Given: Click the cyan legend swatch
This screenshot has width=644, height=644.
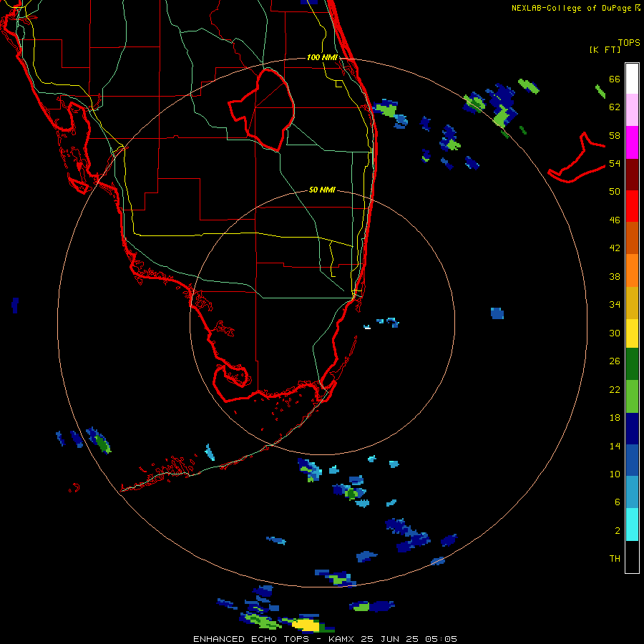Looking at the screenshot, I should (632, 525).
